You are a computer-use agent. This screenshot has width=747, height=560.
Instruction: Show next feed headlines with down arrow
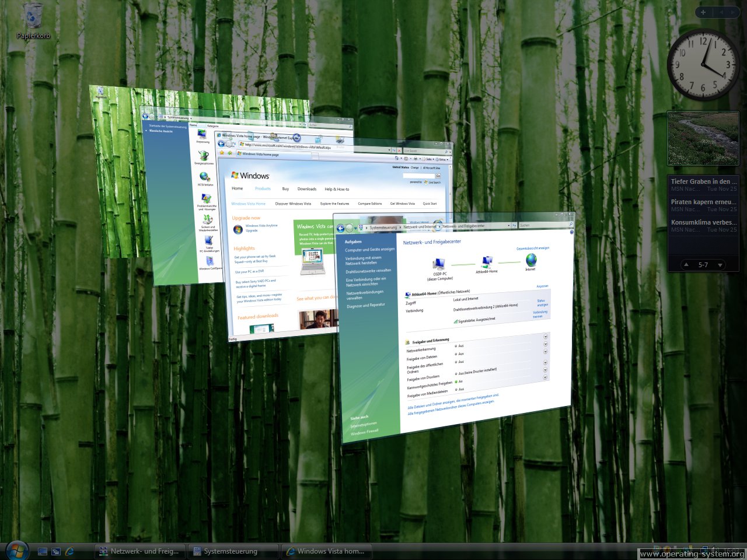720,265
